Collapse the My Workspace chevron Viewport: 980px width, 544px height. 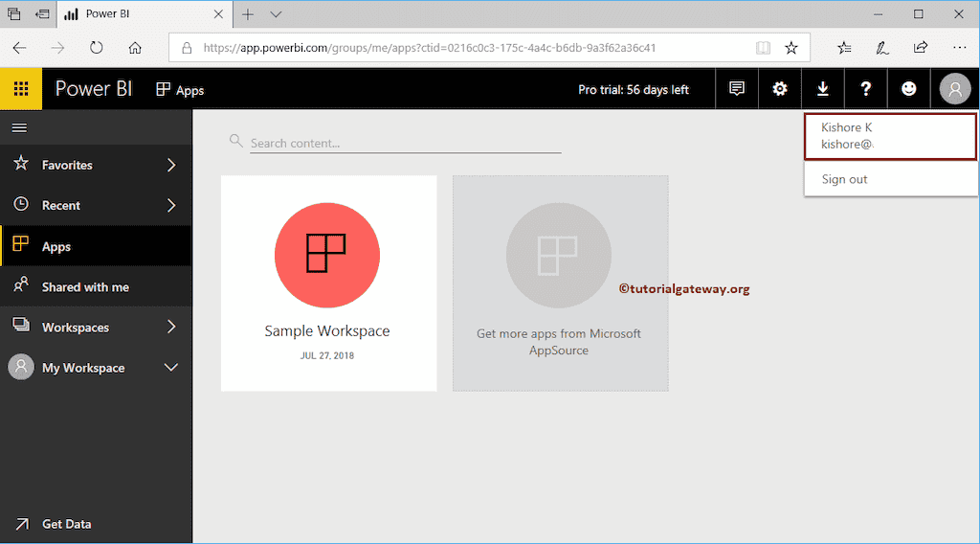pos(170,367)
